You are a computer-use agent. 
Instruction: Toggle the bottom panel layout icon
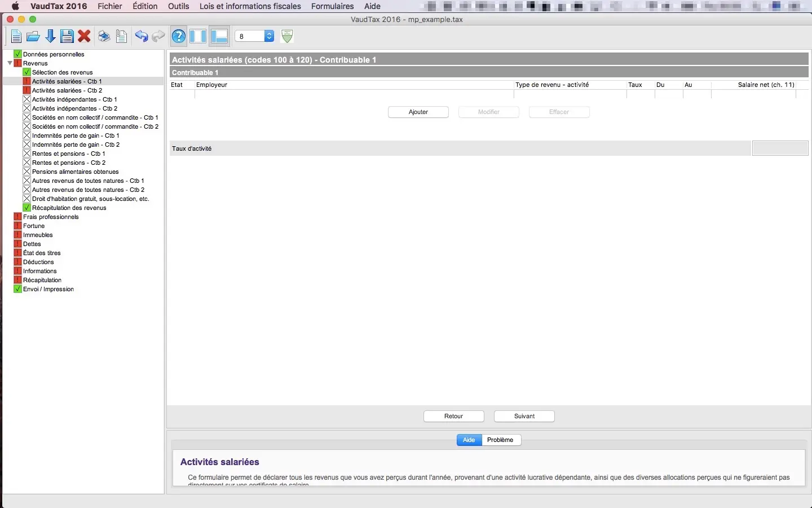[x=219, y=37]
